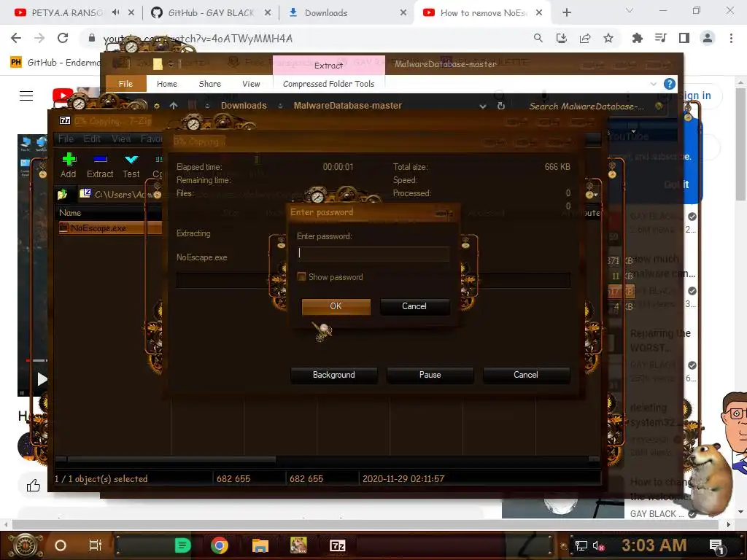Screen dimensions: 747x560
Task: Reload the current page
Action: (x=63, y=38)
